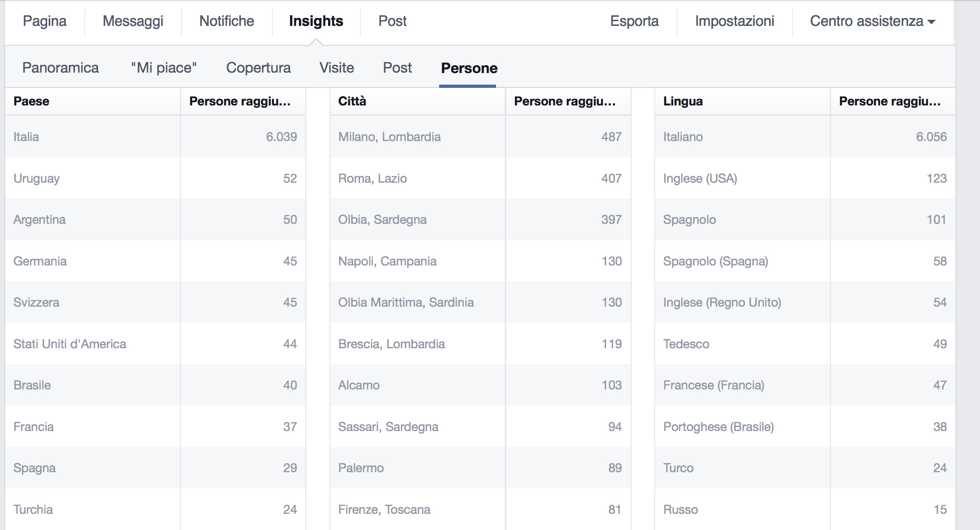Open the Centro assistenza dropdown arrow
The image size is (980, 530).
pos(931,22)
